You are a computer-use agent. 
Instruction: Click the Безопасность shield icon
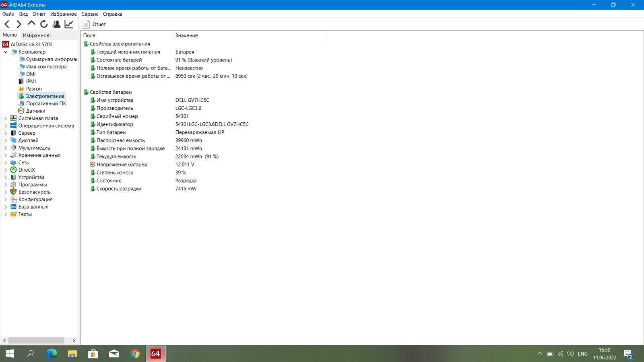point(13,192)
